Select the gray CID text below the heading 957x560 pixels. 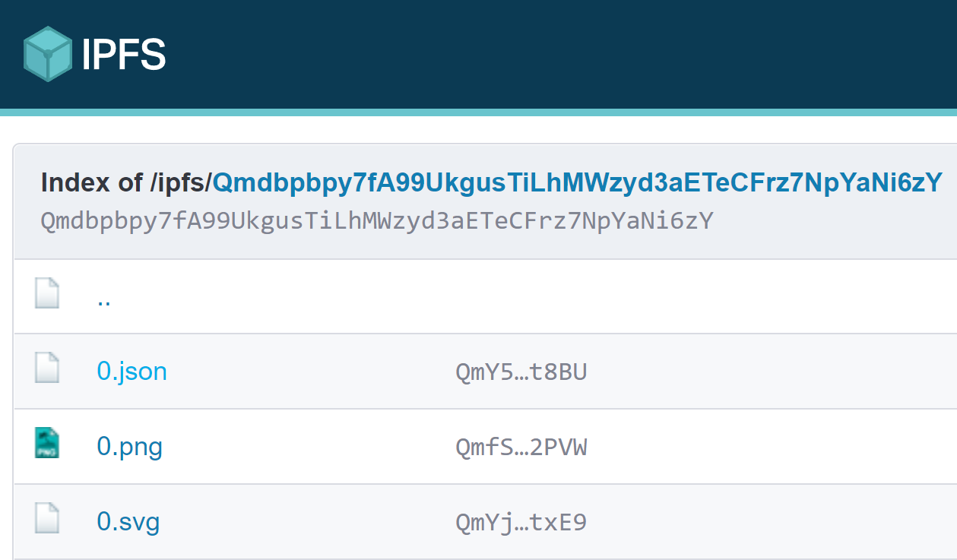point(376,220)
